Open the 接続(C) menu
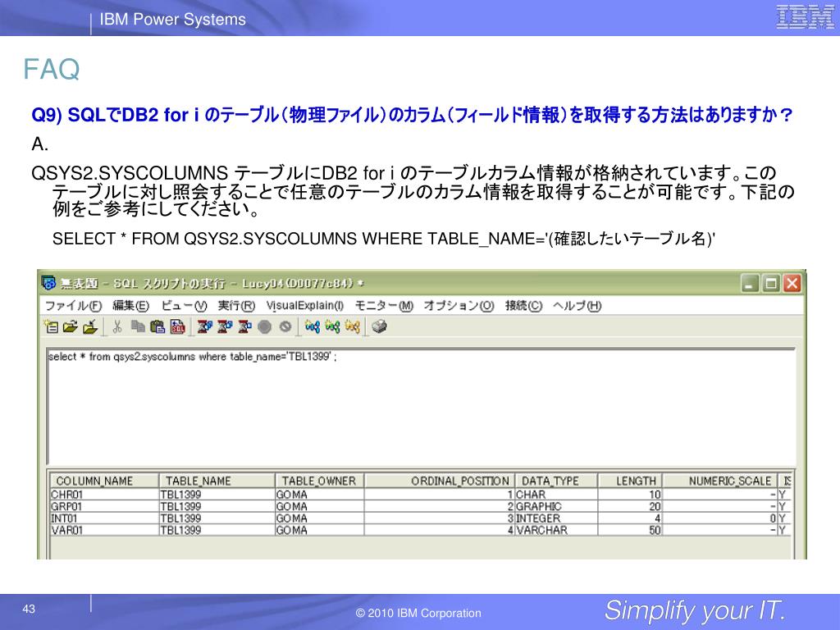840x630 pixels. [524, 305]
